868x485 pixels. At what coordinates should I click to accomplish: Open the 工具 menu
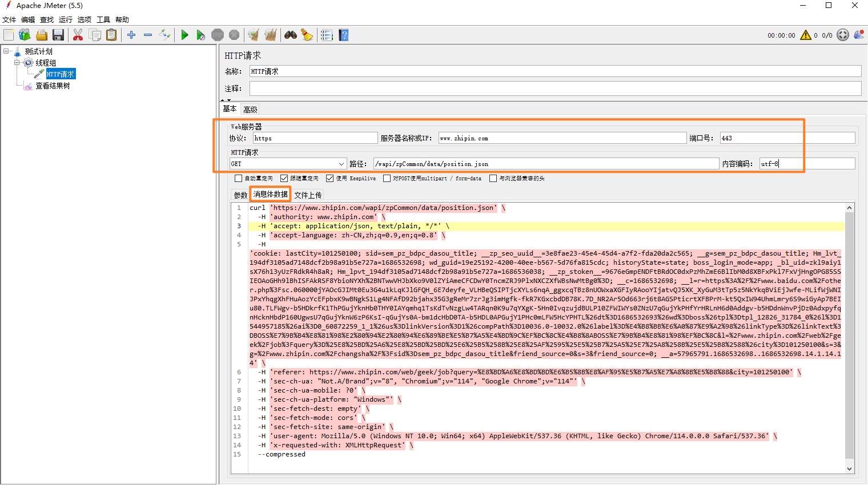103,19
